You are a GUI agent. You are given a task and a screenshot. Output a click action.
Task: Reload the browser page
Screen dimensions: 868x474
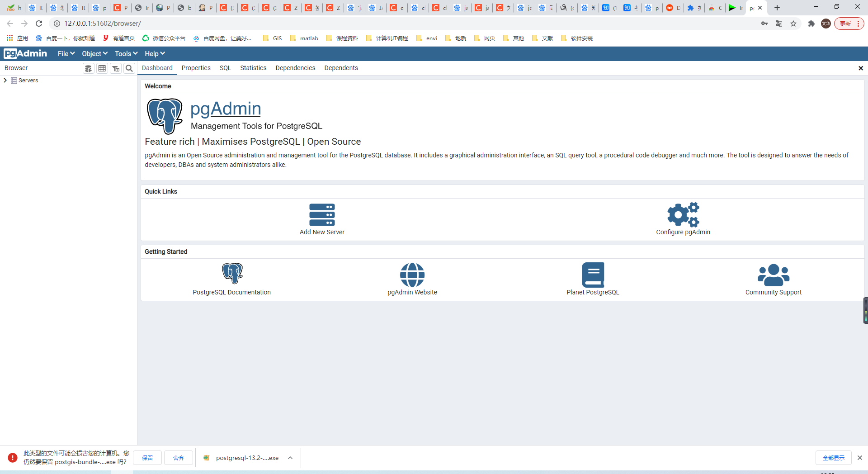(x=39, y=24)
